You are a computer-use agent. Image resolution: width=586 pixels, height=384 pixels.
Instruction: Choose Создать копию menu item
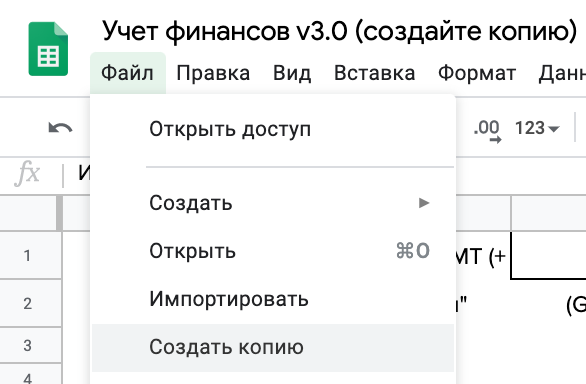click(273, 347)
